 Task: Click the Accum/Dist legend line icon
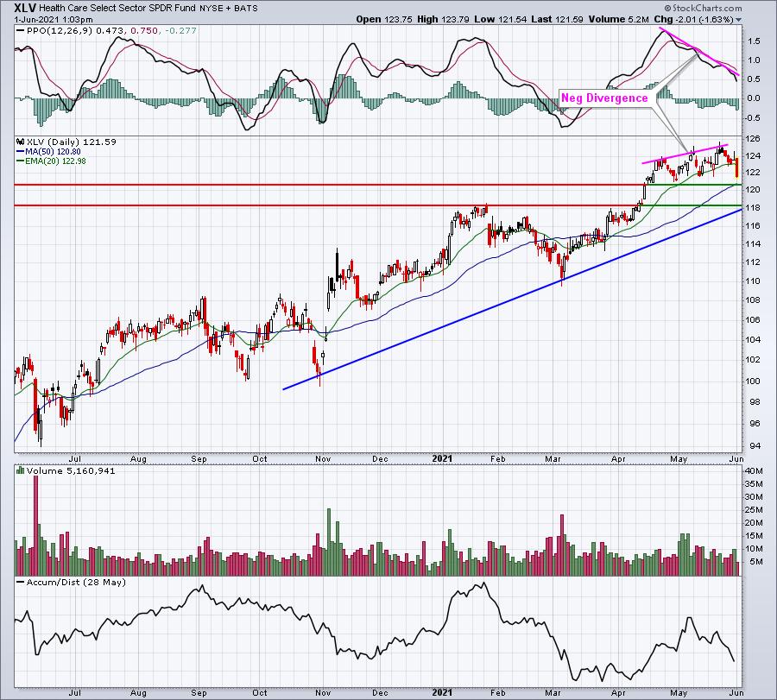click(x=21, y=582)
